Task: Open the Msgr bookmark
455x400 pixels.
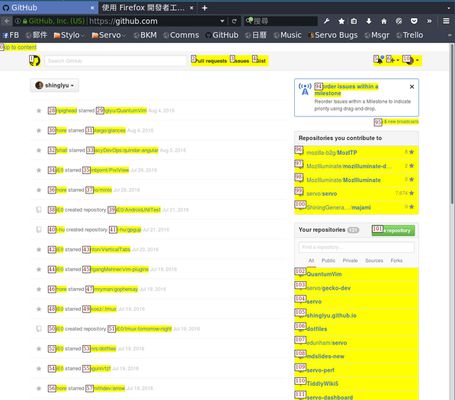Action: (x=377, y=35)
